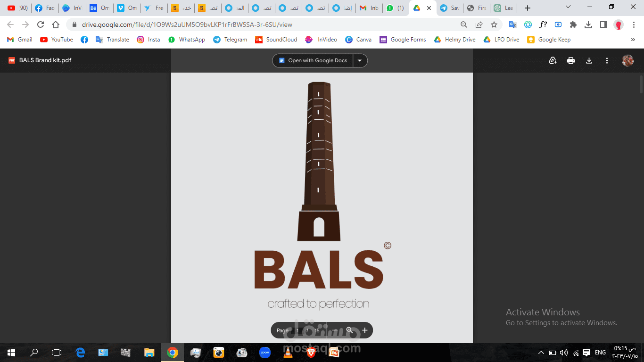The width and height of the screenshot is (644, 362).
Task: Switch to the Firs tab
Action: pos(476,8)
